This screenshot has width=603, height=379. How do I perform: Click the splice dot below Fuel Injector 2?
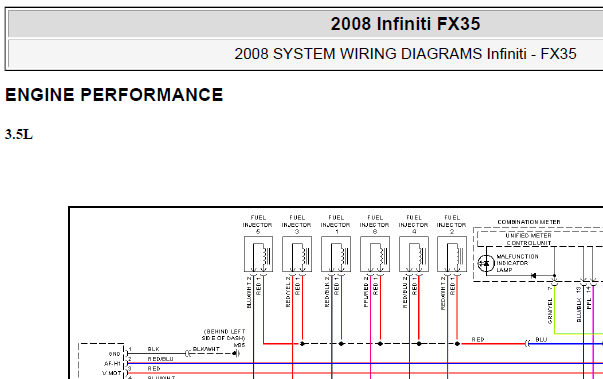tap(457, 344)
